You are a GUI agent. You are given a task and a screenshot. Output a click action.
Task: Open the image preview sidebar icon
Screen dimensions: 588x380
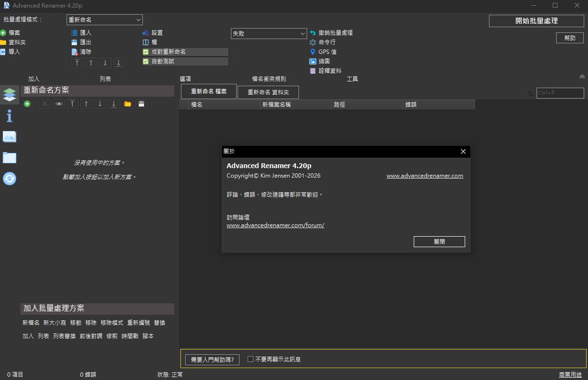pyautogui.click(x=10, y=137)
